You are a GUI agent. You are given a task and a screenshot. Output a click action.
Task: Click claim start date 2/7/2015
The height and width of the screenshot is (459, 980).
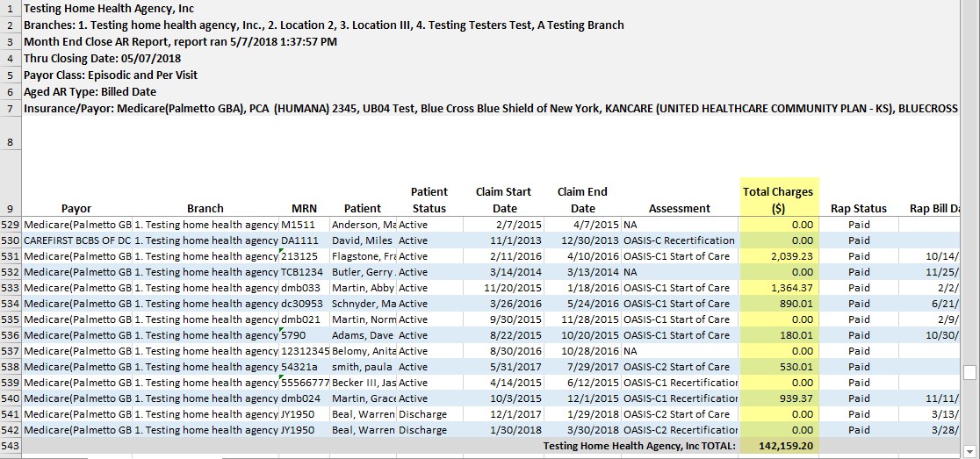pyautogui.click(x=503, y=225)
